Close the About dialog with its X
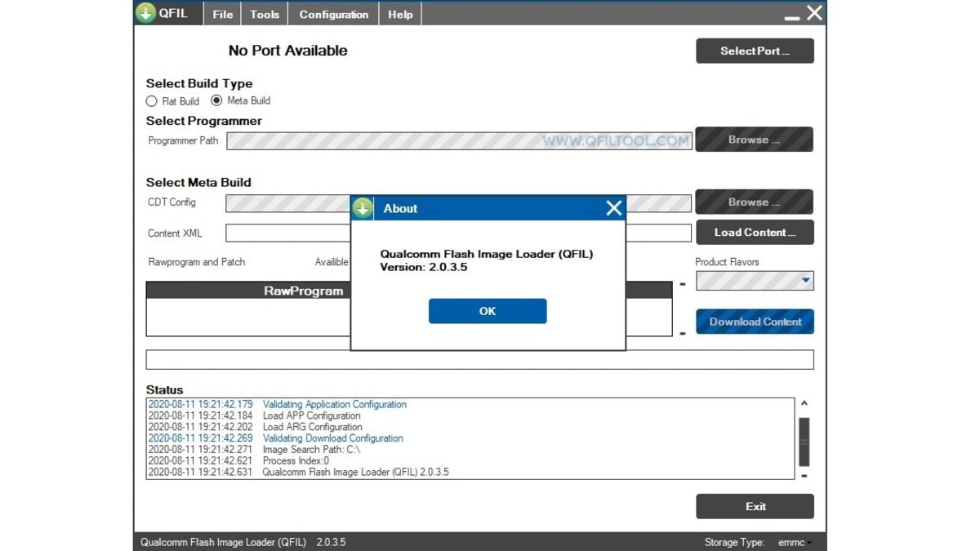Viewport: 980px width, 551px height. tap(614, 208)
